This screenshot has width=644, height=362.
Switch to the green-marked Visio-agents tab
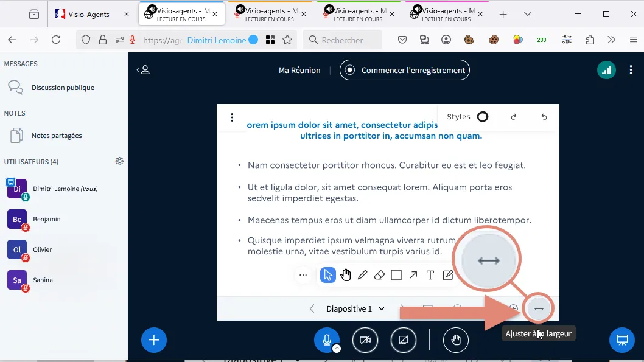click(x=358, y=14)
